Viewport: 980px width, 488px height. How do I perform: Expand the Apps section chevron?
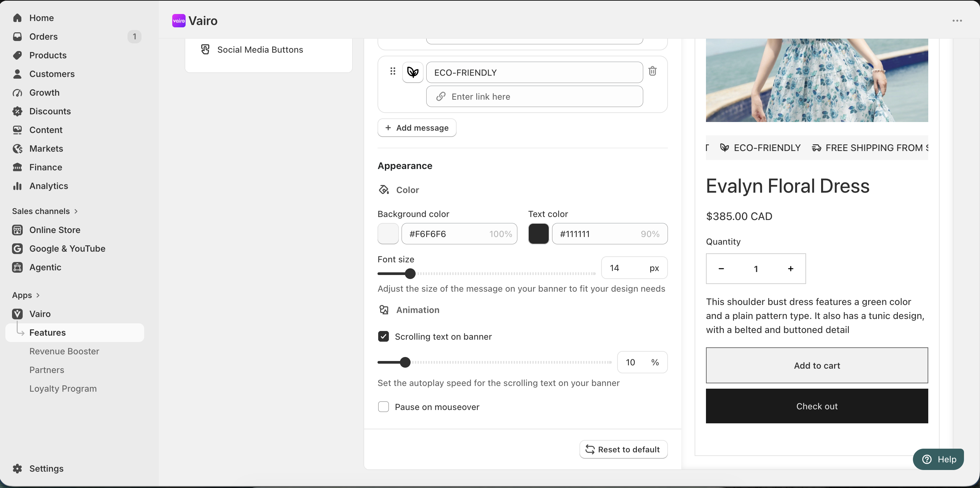[38, 295]
